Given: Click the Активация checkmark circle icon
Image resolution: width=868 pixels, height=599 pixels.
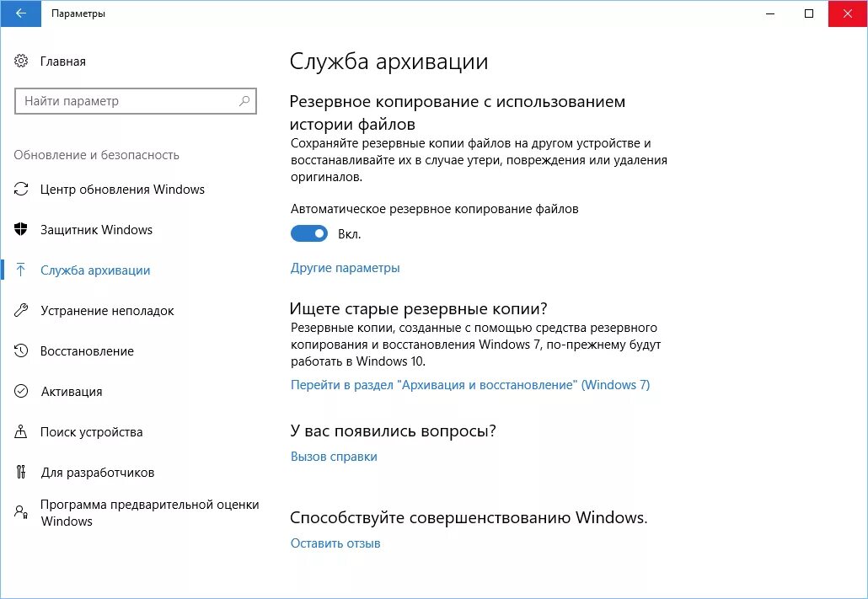Looking at the screenshot, I should [x=22, y=392].
